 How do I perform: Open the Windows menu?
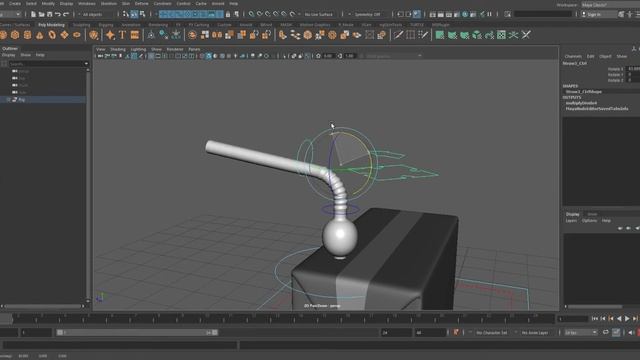pyautogui.click(x=87, y=4)
